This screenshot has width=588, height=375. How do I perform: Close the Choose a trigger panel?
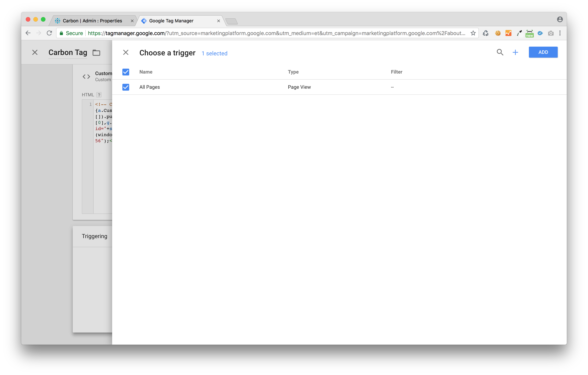[126, 52]
